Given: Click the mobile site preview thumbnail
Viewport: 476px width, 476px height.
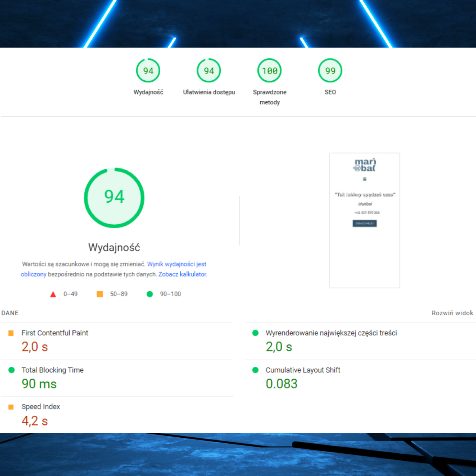Looking at the screenshot, I should (364, 220).
